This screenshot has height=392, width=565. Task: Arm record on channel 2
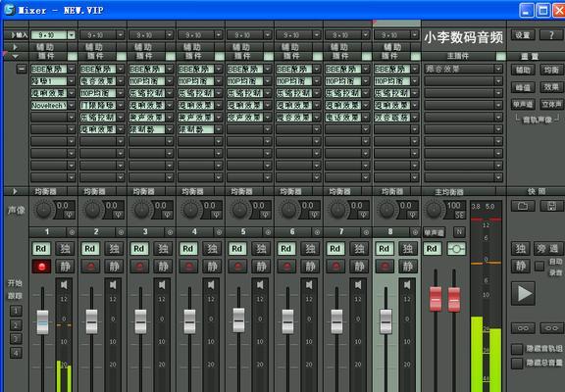coord(90,267)
